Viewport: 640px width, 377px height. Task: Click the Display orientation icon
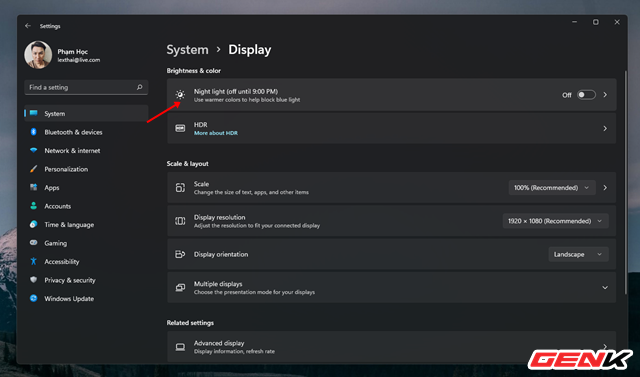point(180,254)
